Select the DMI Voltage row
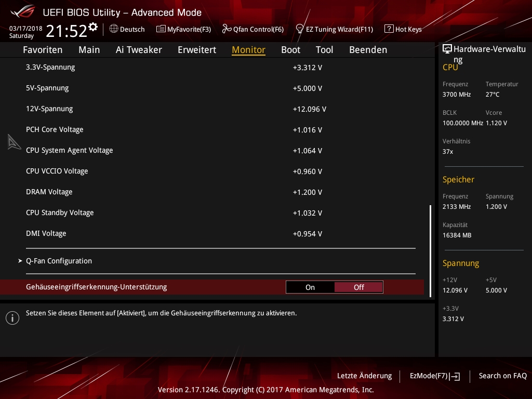 tap(212, 233)
